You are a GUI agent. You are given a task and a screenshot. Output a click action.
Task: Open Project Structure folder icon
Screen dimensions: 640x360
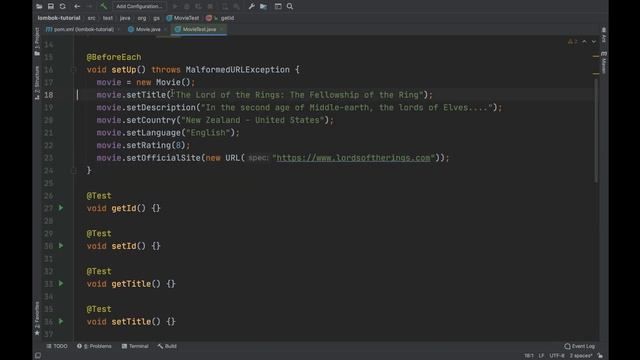[x=263, y=6]
